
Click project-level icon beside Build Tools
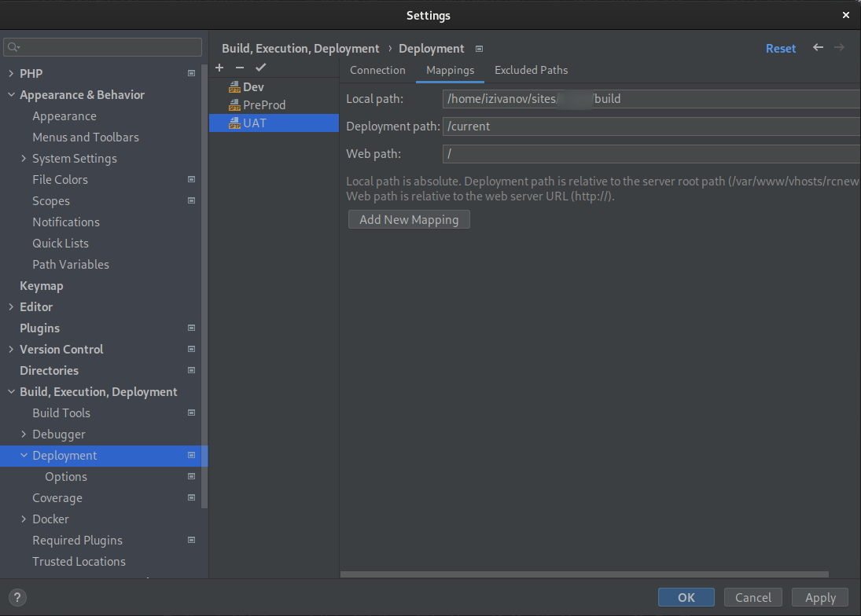tap(191, 413)
